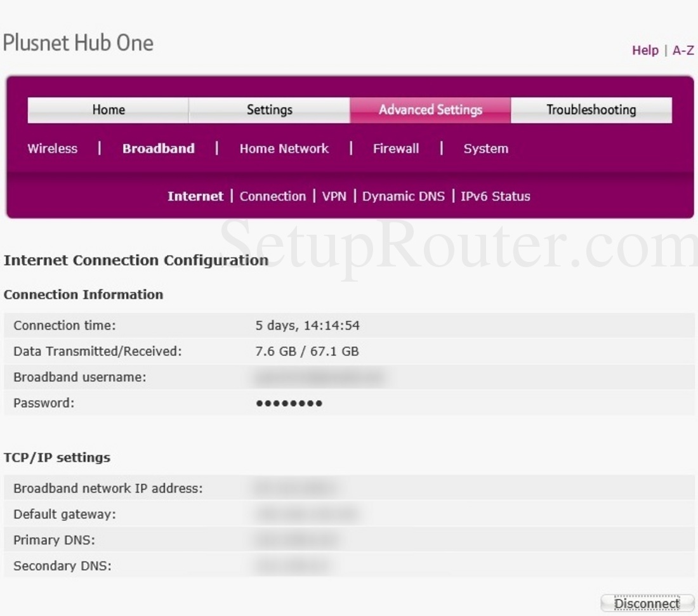Screen dimensions: 698x616
Task: Open the Help link
Action: click(x=645, y=50)
